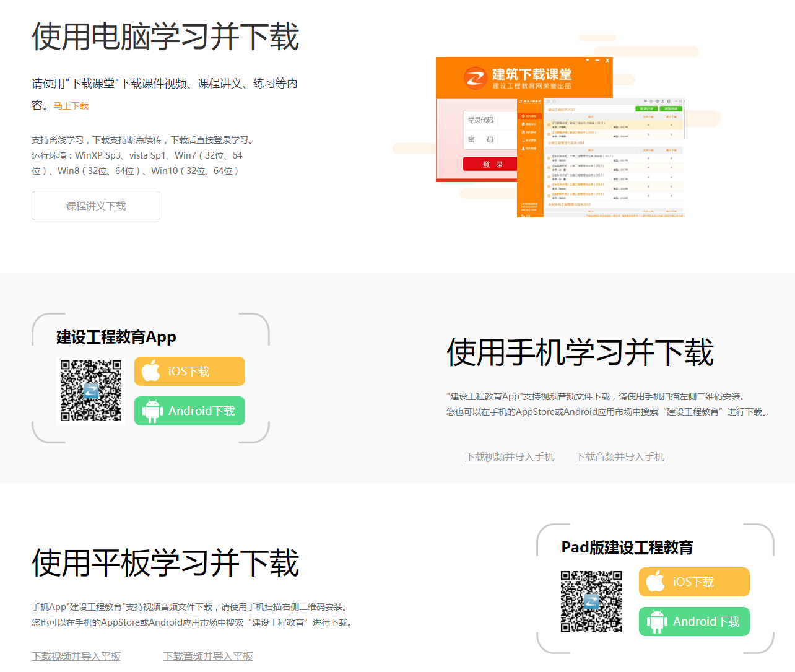
Task: Open the 下载音频并导入平板 link
Action: pyautogui.click(x=208, y=656)
